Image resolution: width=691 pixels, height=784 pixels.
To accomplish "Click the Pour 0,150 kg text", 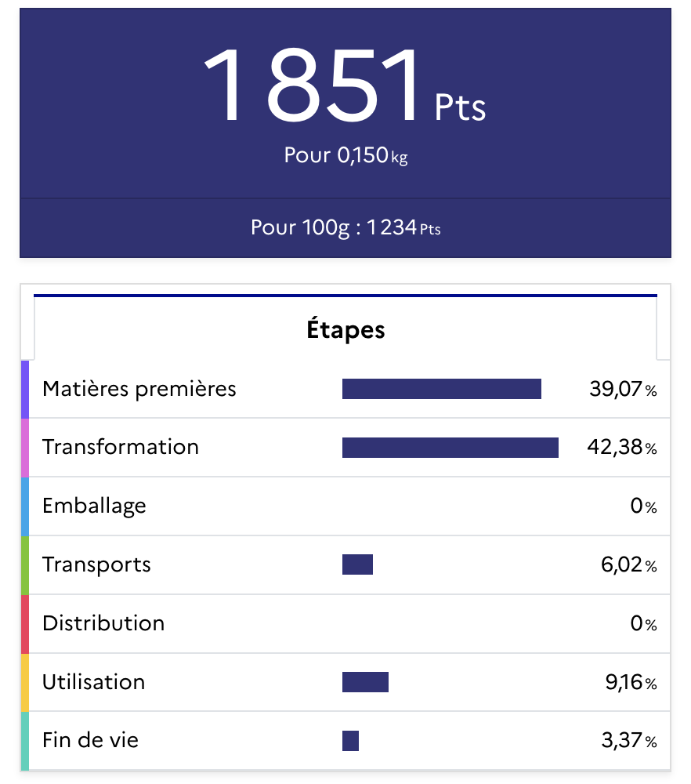I will [345, 155].
